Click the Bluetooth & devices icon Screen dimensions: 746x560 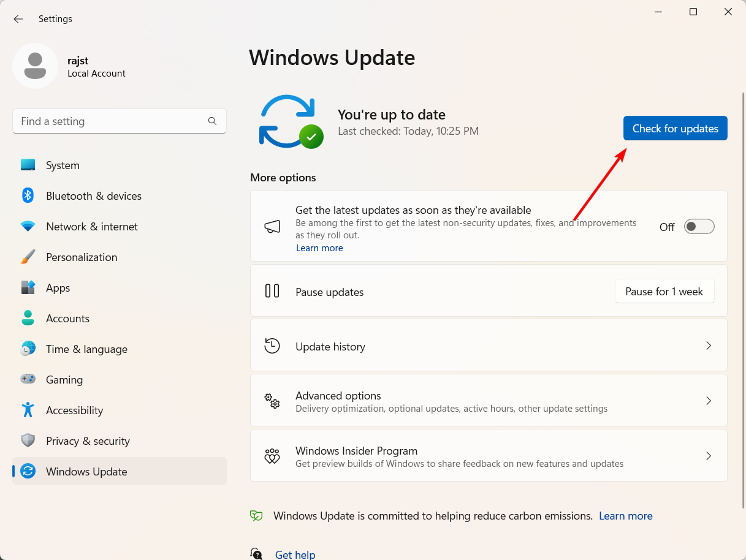pos(28,195)
